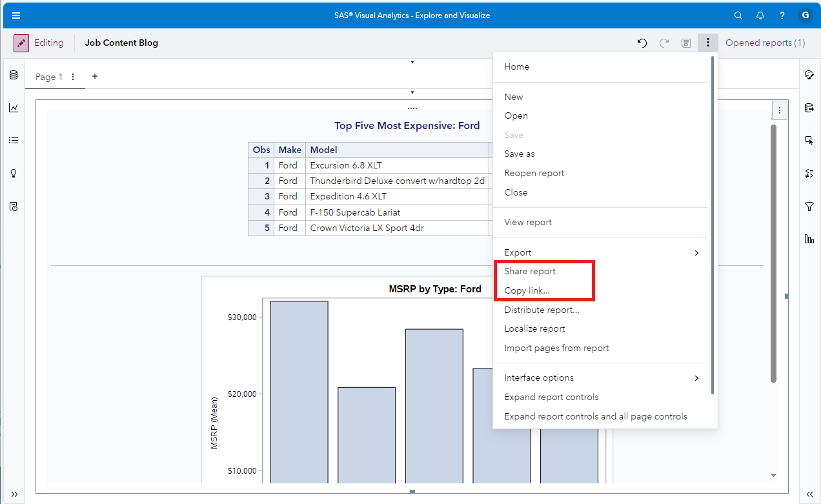Open the search magnifier
Viewport: 821px width, 504px height.
point(738,15)
